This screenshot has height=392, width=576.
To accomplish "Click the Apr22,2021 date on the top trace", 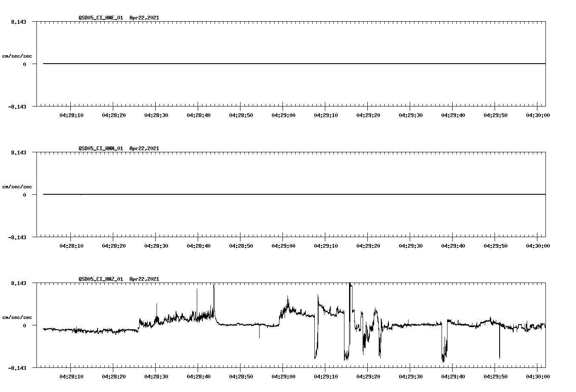I will click(x=144, y=18).
